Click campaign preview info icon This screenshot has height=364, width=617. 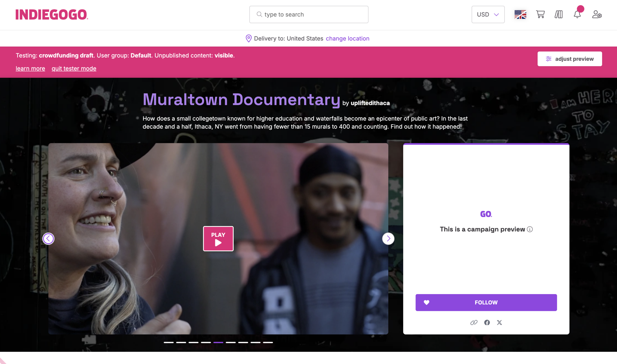[530, 229]
